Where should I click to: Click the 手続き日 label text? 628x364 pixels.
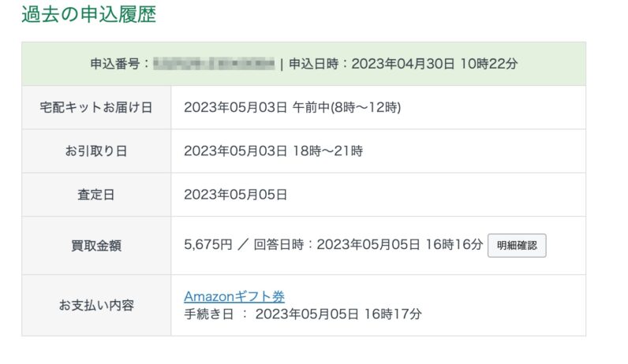point(208,314)
